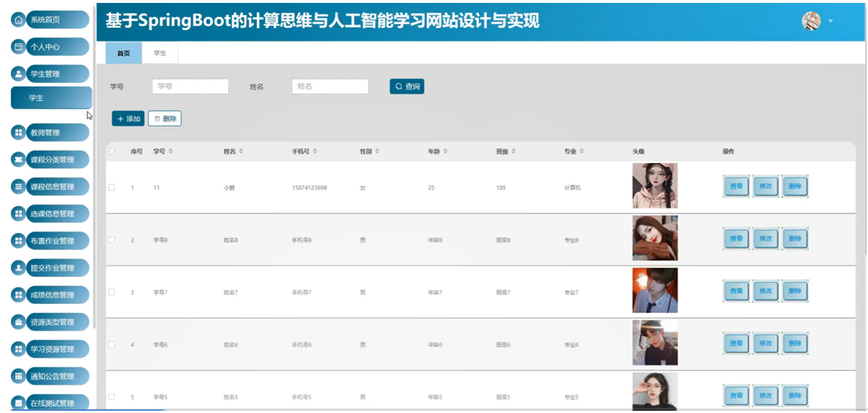This screenshot has width=868, height=413.
Task: Sort by 学号 column arrows
Action: 171,151
